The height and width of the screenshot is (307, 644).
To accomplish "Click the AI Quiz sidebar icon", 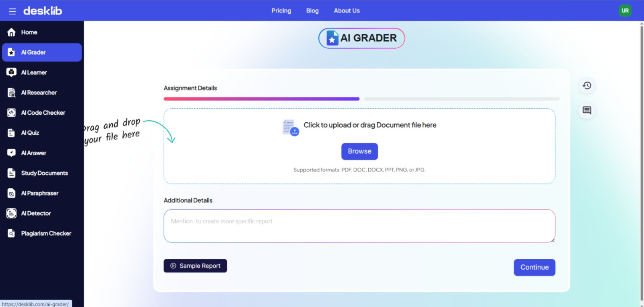I will click(11, 133).
